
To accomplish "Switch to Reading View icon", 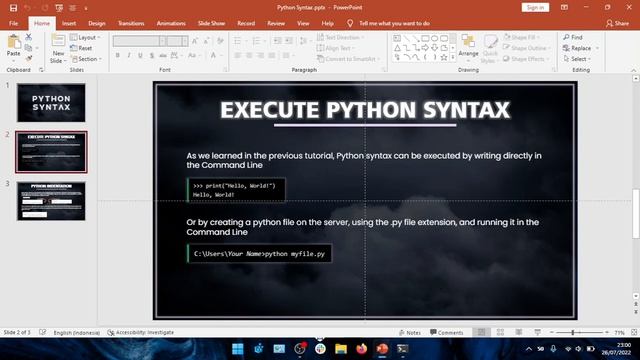I will 519,333.
